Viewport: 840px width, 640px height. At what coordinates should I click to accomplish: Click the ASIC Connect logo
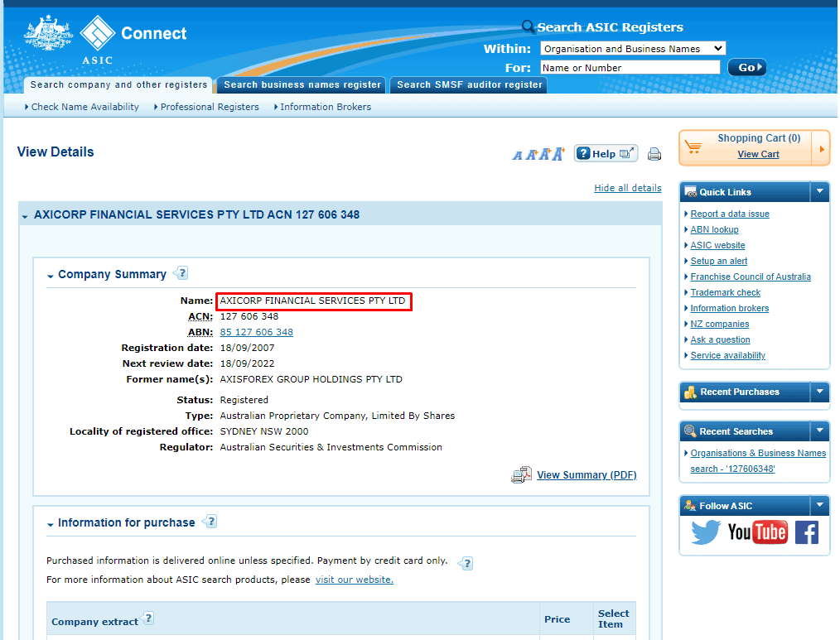133,40
